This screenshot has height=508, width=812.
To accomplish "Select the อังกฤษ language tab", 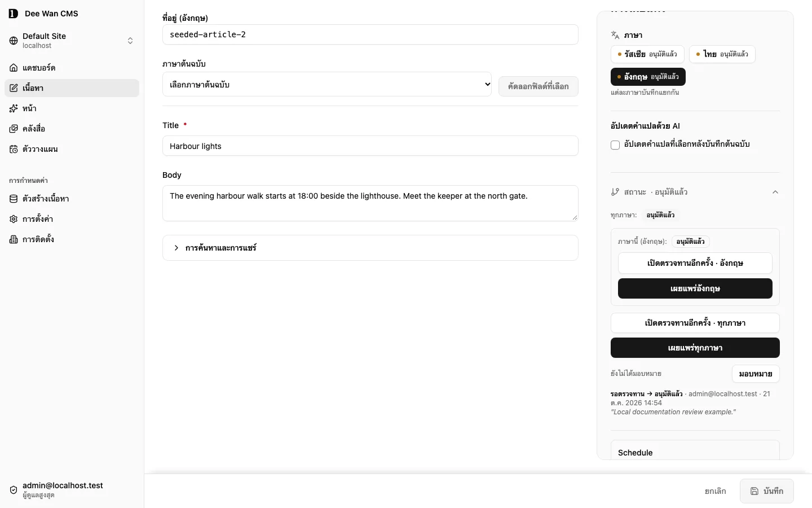I will click(x=648, y=77).
